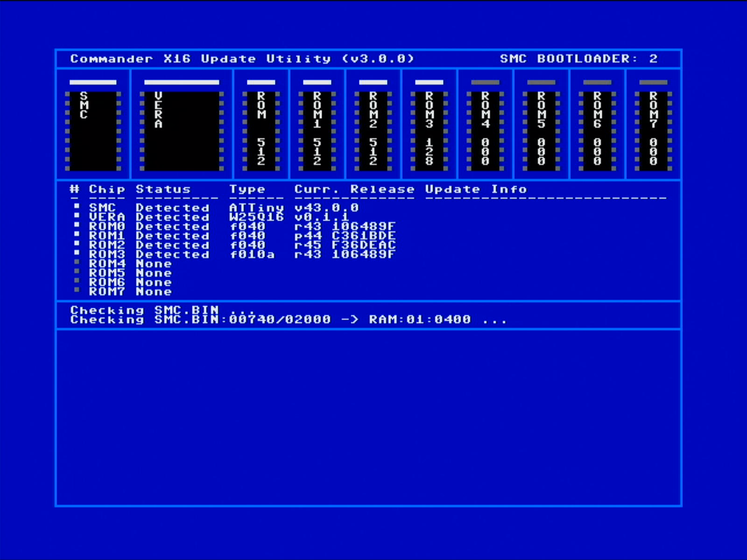
Task: Click the RAM:01:0400 progress text
Action: pyautogui.click(x=420, y=320)
